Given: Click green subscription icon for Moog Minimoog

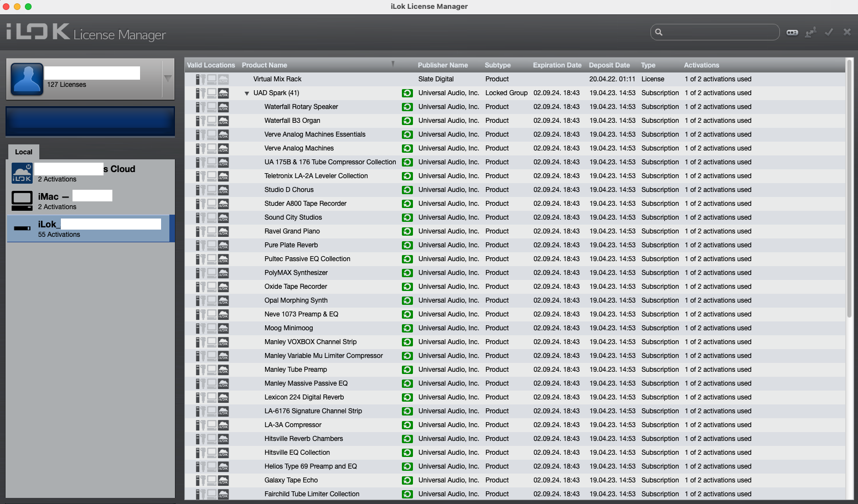Looking at the screenshot, I should [407, 328].
